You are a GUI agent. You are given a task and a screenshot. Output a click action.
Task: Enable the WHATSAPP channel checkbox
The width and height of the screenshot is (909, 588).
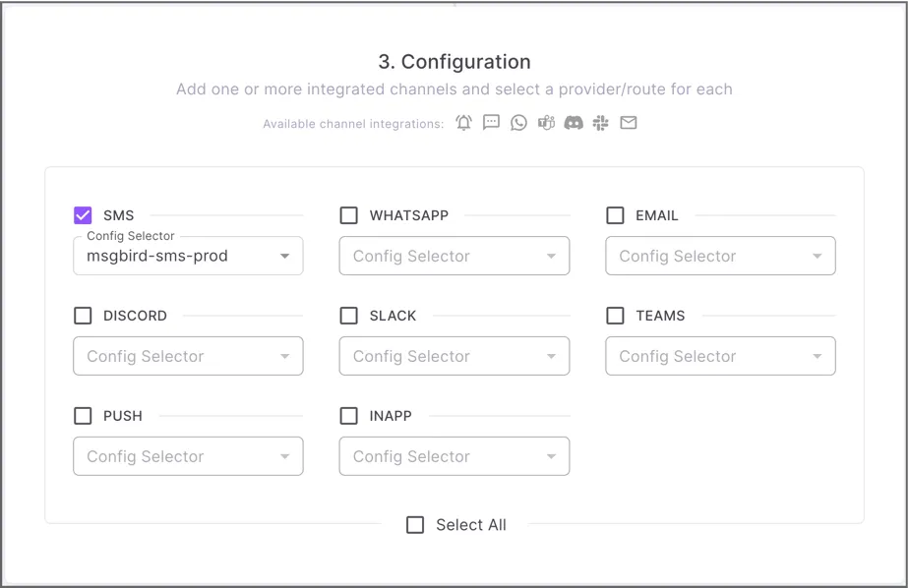[349, 215]
